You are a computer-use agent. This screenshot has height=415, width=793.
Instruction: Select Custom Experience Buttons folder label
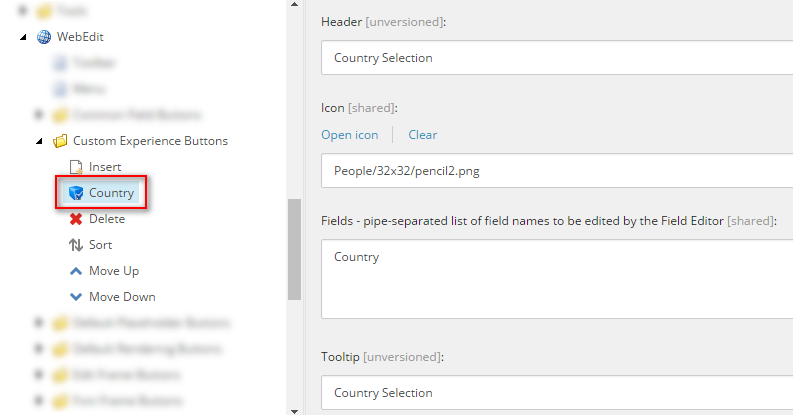coord(150,141)
